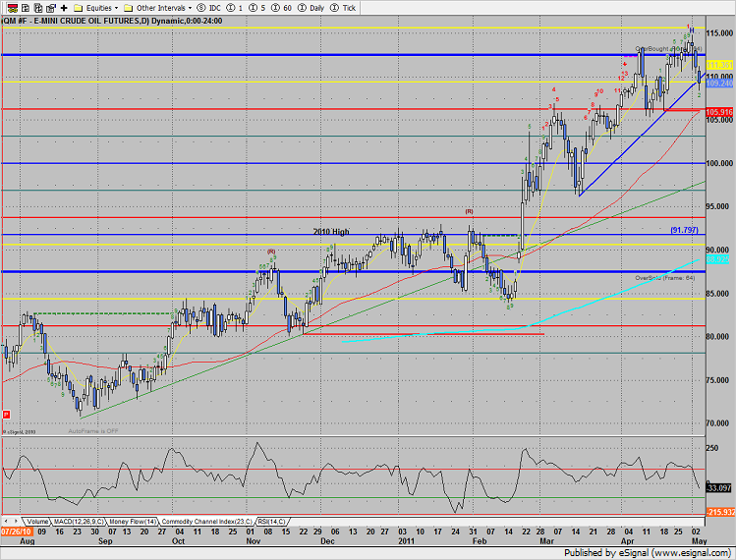736x560 pixels.
Task: Click the 33.097 CCI value label
Action: click(x=719, y=488)
